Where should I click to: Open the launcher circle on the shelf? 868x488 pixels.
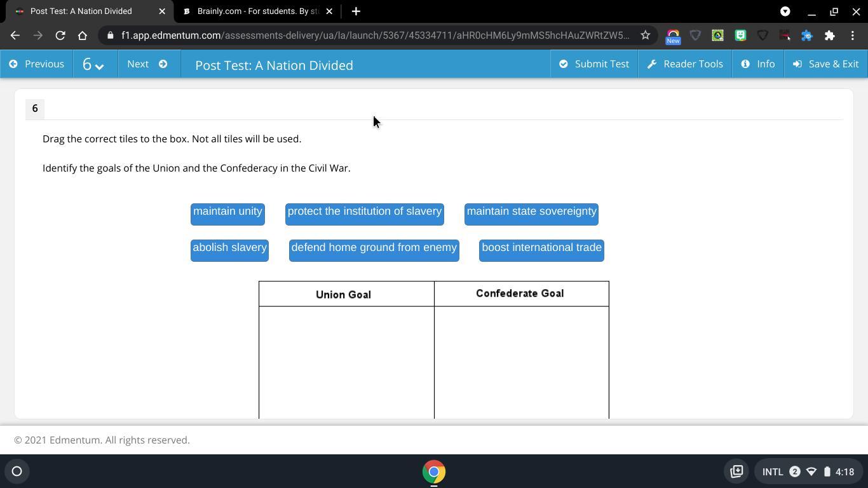click(x=17, y=471)
